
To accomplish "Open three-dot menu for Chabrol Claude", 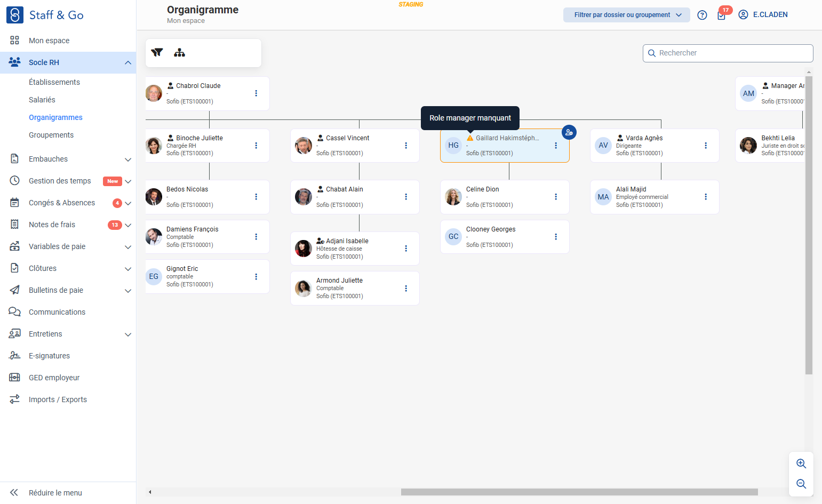I will point(256,93).
